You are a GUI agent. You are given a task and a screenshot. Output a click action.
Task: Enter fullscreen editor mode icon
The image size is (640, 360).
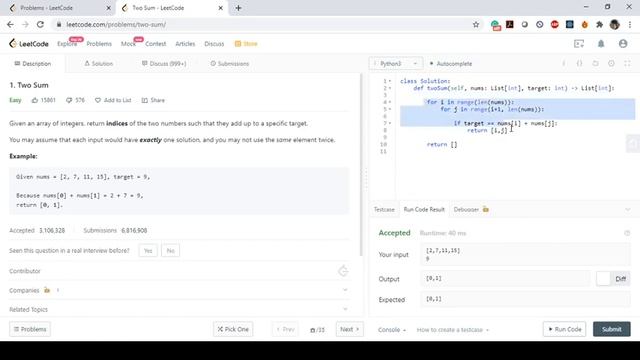pyautogui.click(x=627, y=64)
